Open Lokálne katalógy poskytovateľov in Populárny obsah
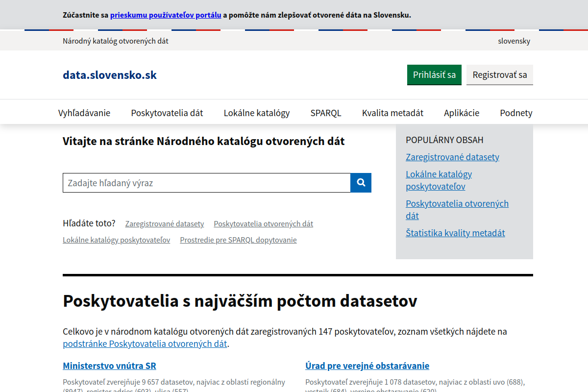 click(439, 180)
